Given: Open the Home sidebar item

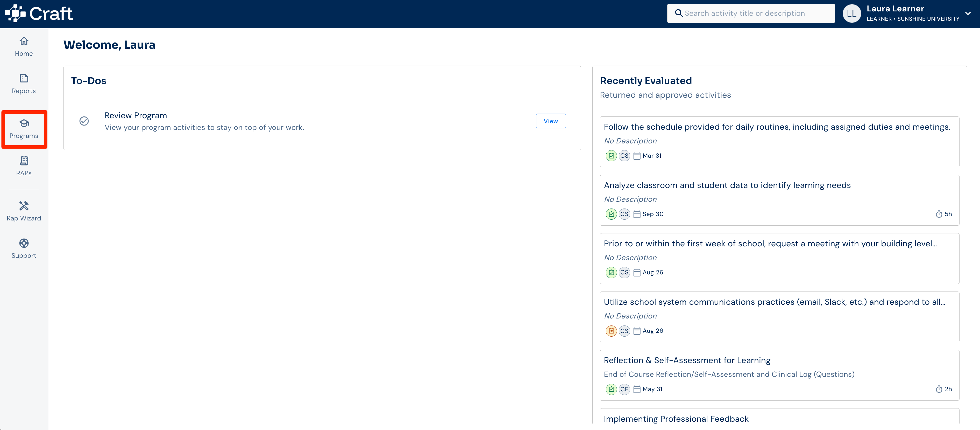Looking at the screenshot, I should pos(24,47).
